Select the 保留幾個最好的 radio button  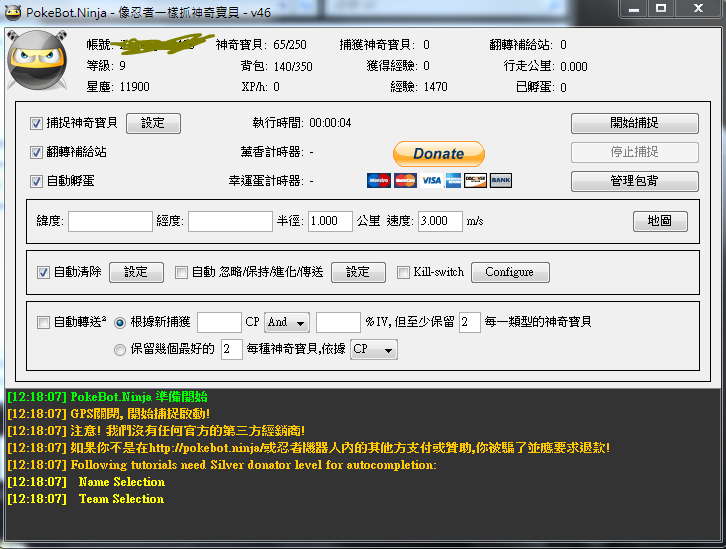click(x=120, y=350)
